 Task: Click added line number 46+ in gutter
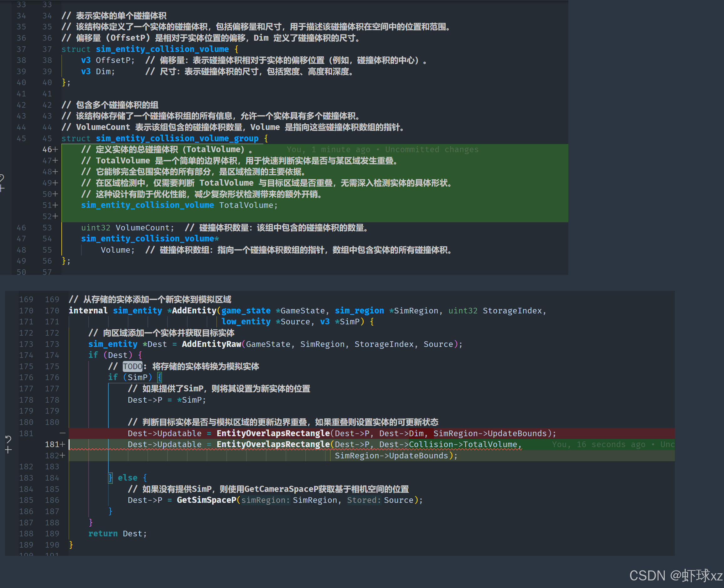click(x=50, y=149)
